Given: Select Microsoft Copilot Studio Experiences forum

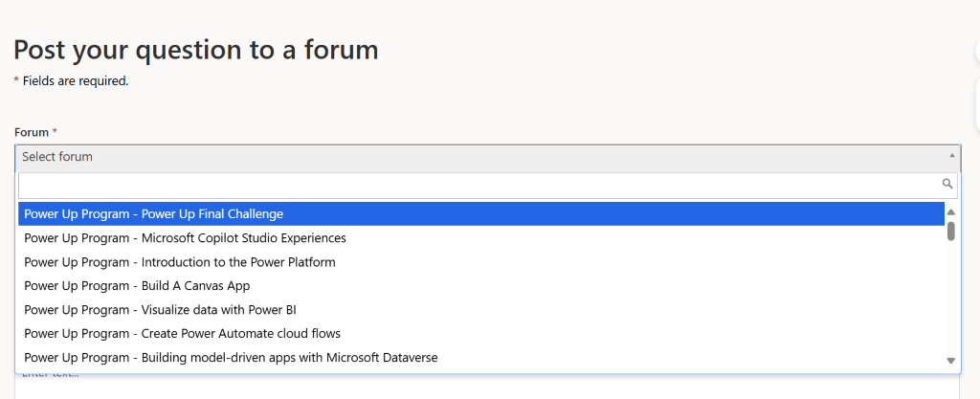Looking at the screenshot, I should (x=481, y=238).
